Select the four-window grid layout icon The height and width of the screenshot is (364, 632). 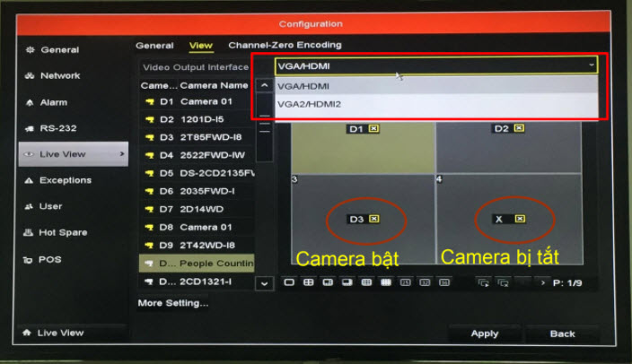pos(308,282)
